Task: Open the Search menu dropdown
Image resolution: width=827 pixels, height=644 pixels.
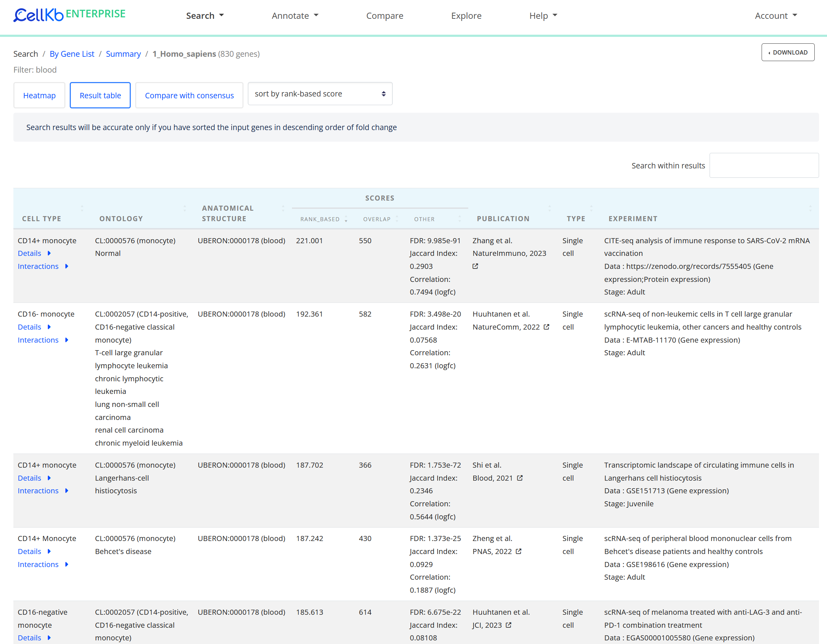Action: [x=205, y=16]
